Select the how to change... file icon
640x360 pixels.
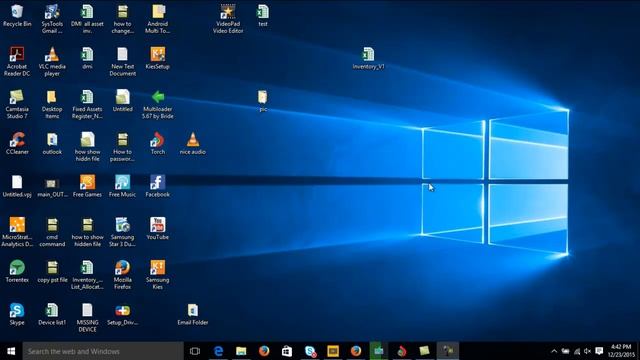point(122,19)
